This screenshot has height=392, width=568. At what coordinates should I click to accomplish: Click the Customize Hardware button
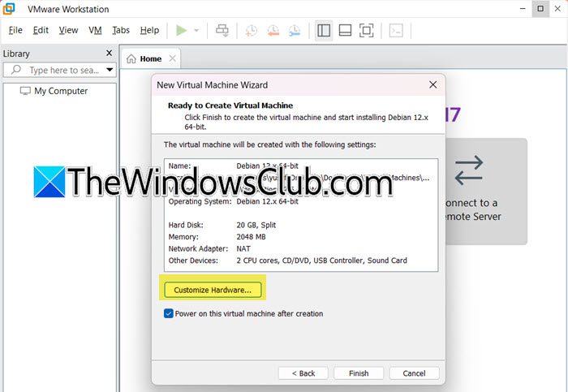(213, 290)
